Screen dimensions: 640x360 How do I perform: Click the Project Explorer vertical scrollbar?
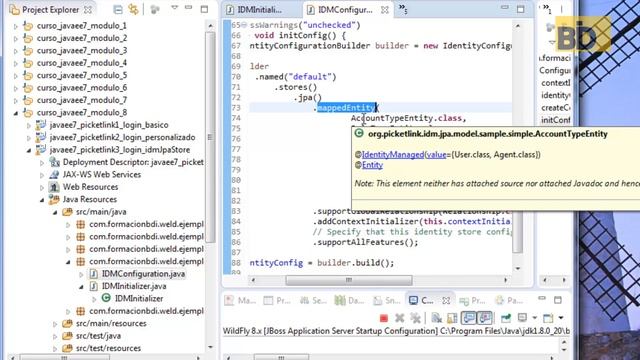[211, 137]
